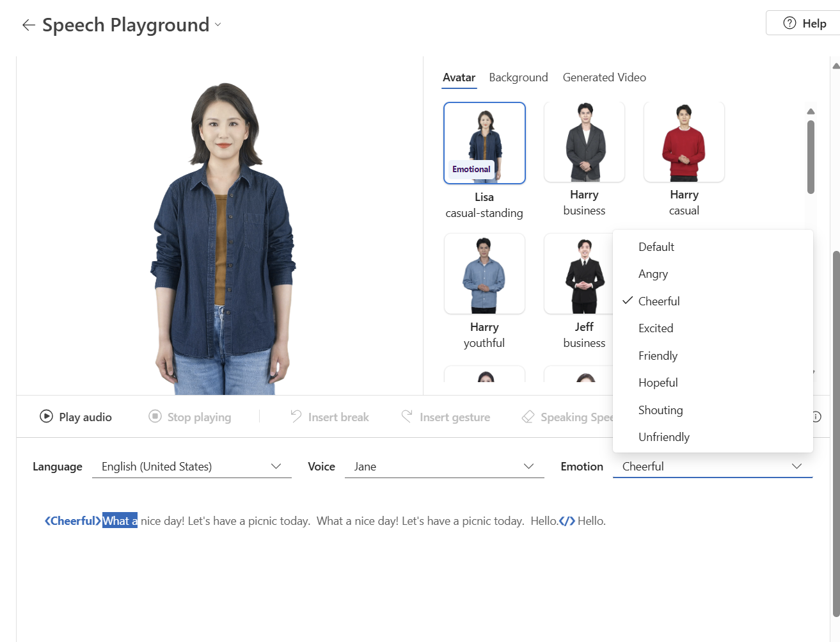The width and height of the screenshot is (840, 642).
Task: Click the Insert gesture icon
Action: click(x=407, y=417)
